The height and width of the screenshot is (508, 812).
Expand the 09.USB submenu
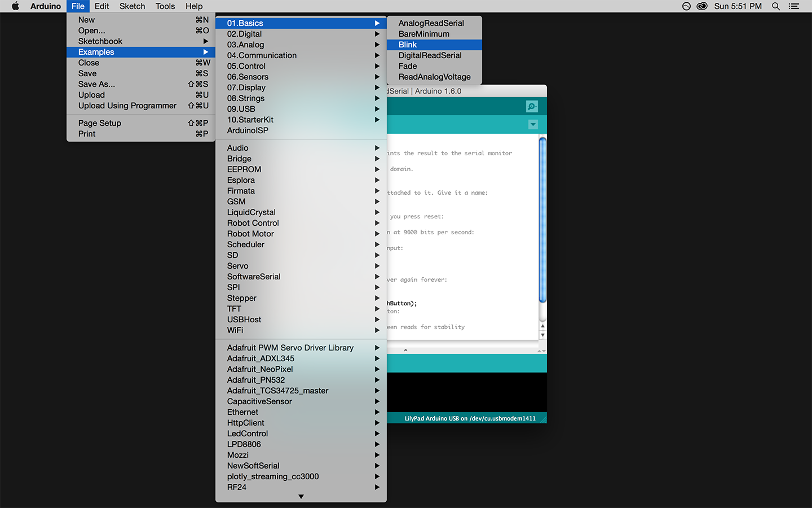[x=301, y=109]
